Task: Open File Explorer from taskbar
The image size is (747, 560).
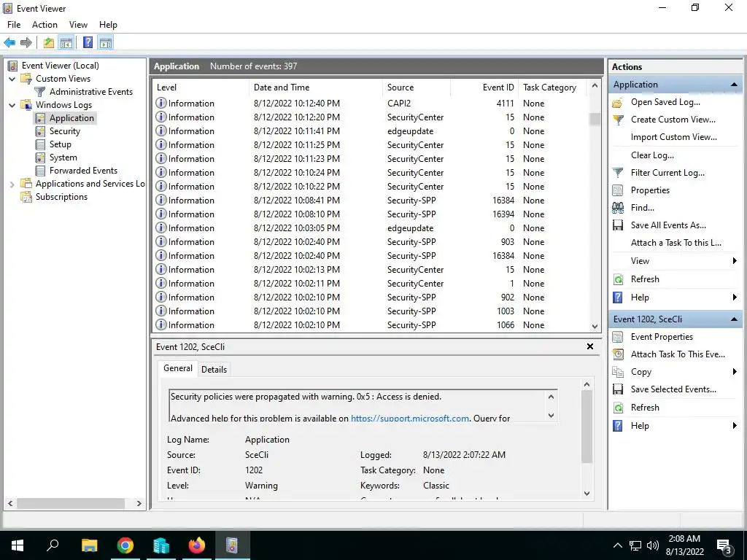Action: (x=89, y=545)
